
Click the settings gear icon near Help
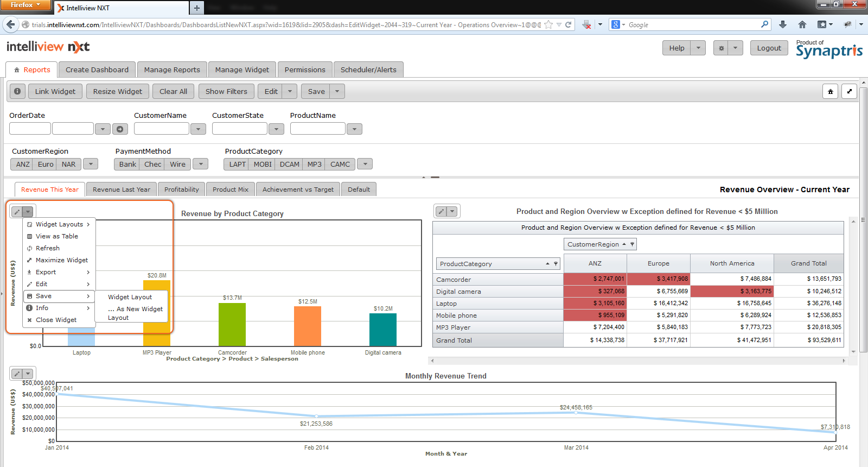[721, 48]
